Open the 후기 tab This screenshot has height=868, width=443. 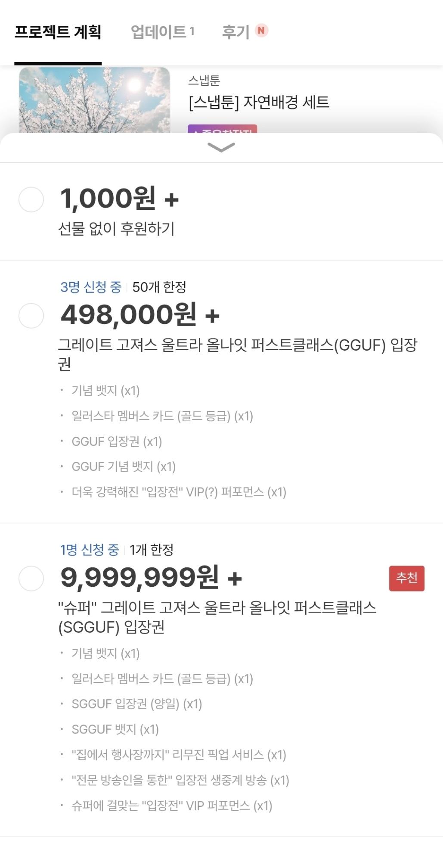(x=235, y=32)
